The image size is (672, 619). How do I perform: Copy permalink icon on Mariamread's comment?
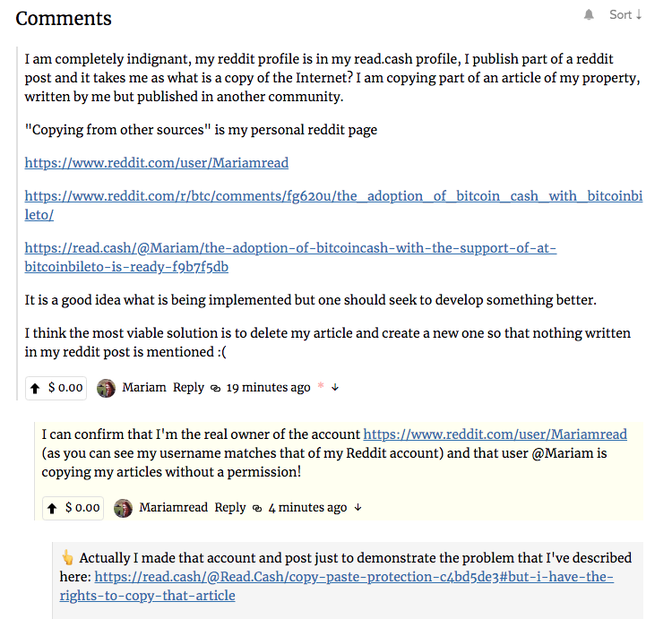coord(257,508)
